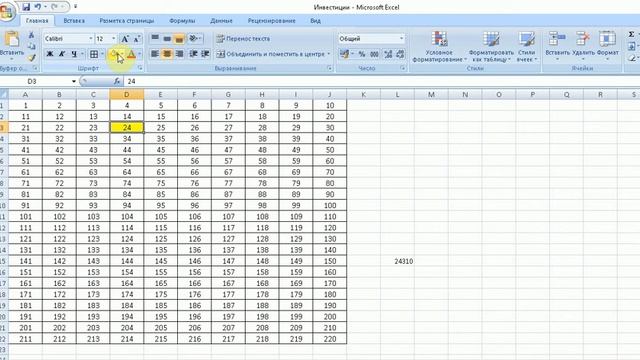The height and width of the screenshot is (360, 640).
Task: Switch to the Вид tab
Action: (315, 20)
